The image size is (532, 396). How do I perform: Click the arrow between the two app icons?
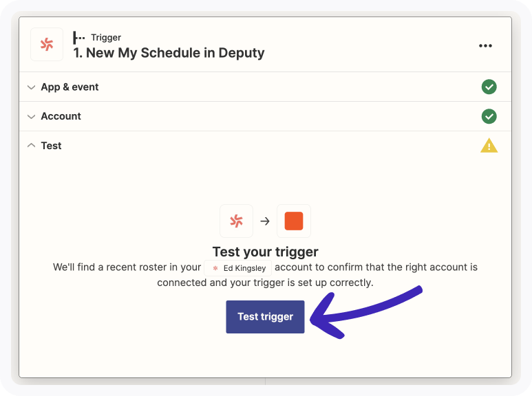[x=265, y=221]
